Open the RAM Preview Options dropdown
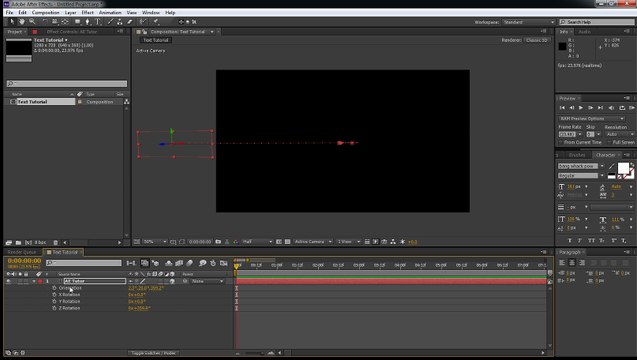Screen dimensions: 637x360 pos(592,119)
